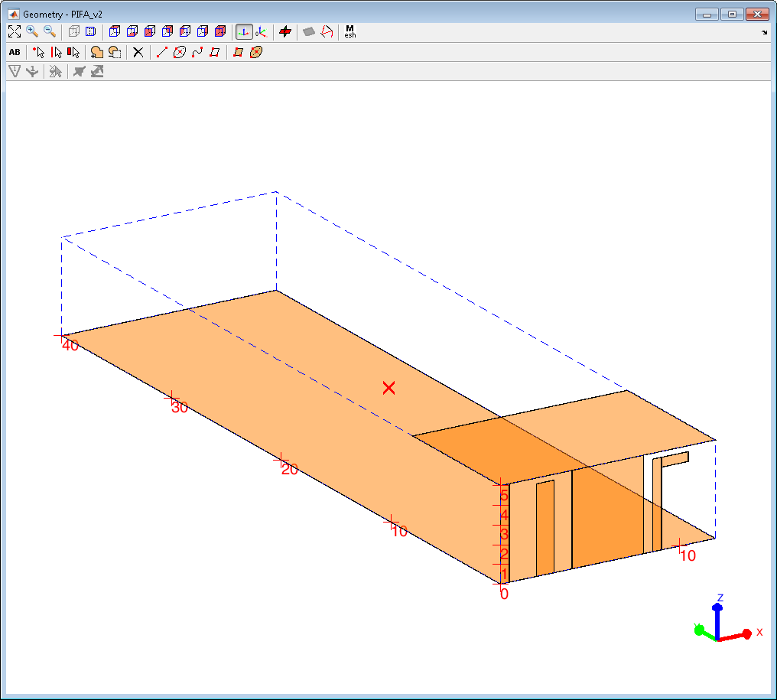Choose the face selection cursor tool
777x700 pixels.
pos(73,52)
